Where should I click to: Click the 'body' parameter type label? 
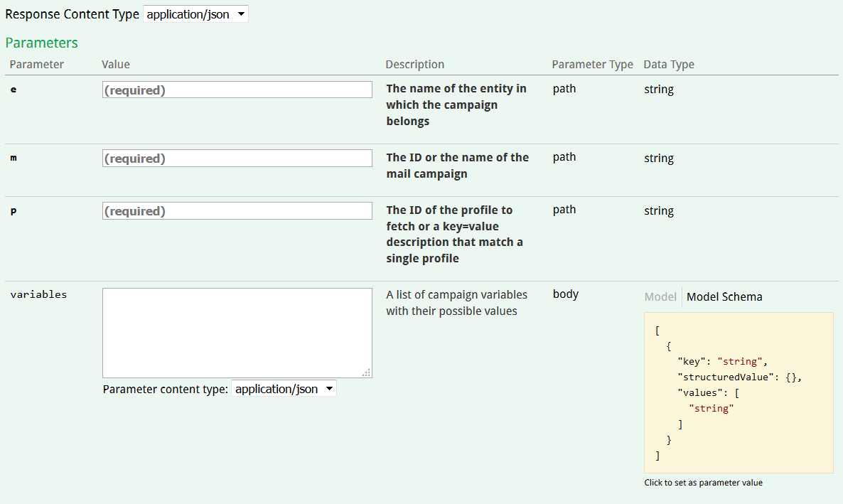[x=566, y=294]
